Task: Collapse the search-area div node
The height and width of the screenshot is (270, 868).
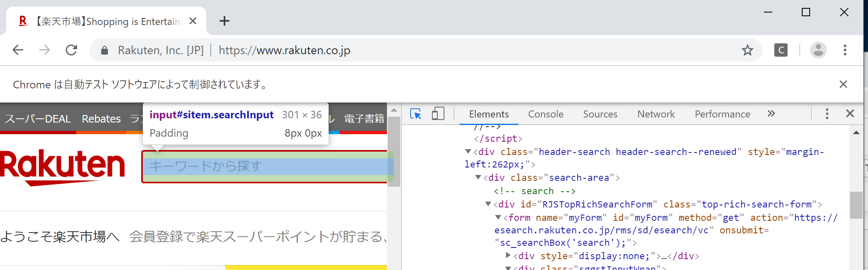Action: pyautogui.click(x=478, y=177)
